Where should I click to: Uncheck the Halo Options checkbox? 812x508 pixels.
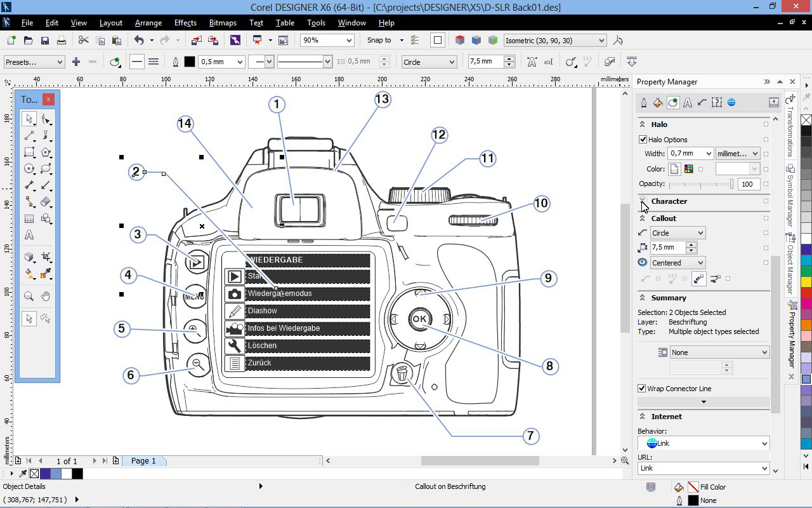click(x=643, y=140)
